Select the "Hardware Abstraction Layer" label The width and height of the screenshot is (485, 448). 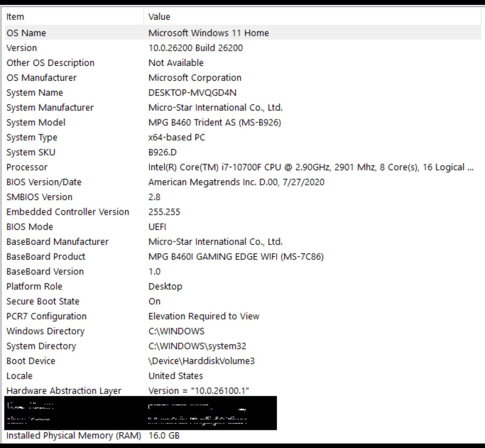click(x=64, y=391)
